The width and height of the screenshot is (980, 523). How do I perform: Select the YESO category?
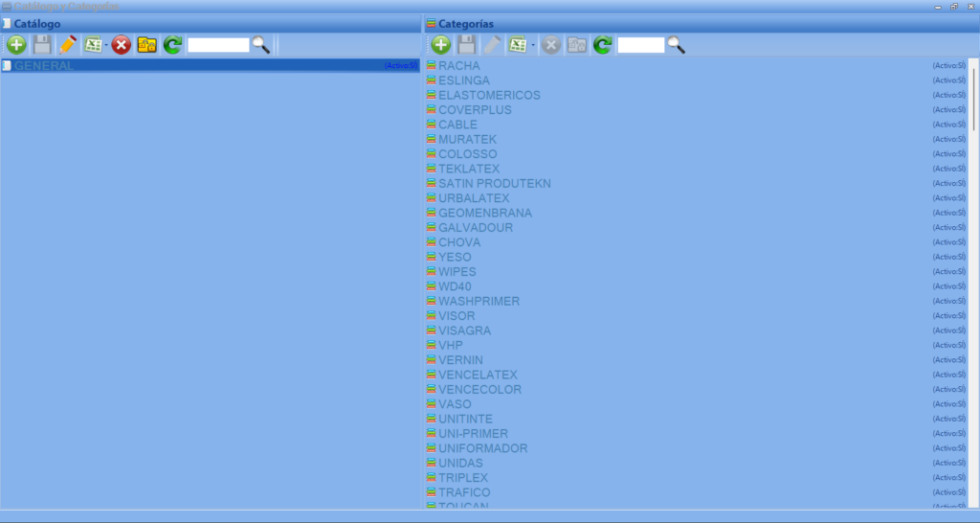pos(697,257)
